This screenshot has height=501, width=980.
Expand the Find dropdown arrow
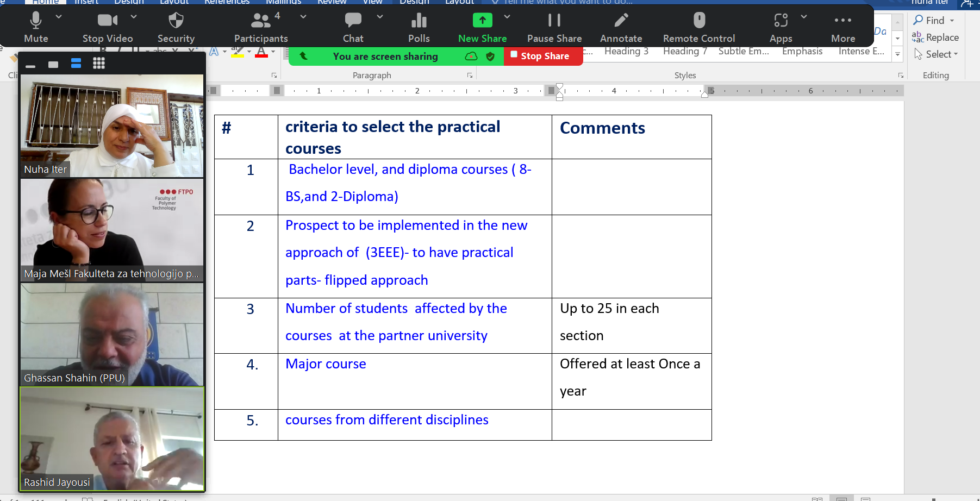952,21
